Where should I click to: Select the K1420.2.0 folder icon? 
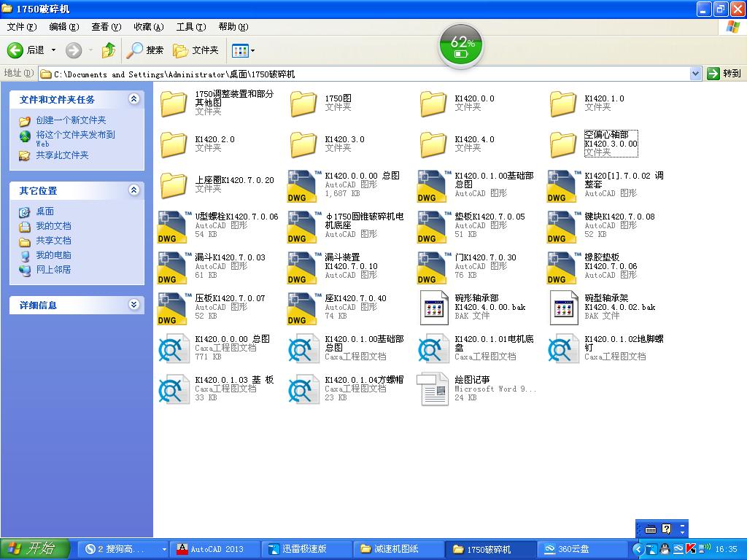[x=174, y=144]
